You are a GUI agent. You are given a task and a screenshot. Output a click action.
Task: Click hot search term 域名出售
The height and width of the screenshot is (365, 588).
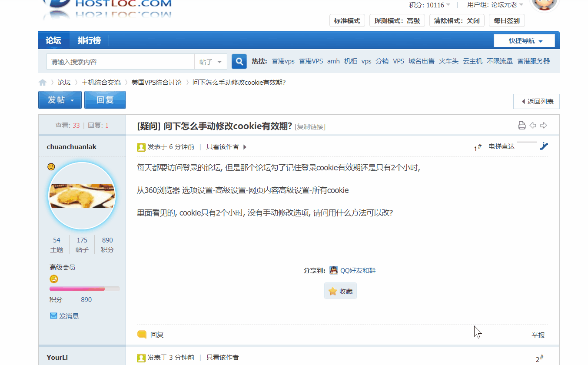tap(422, 61)
